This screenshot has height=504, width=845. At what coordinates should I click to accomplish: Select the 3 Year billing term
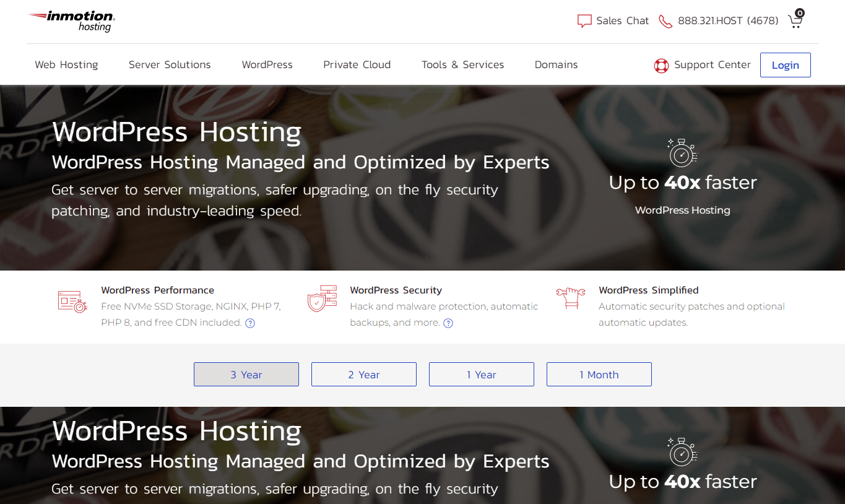pos(246,375)
